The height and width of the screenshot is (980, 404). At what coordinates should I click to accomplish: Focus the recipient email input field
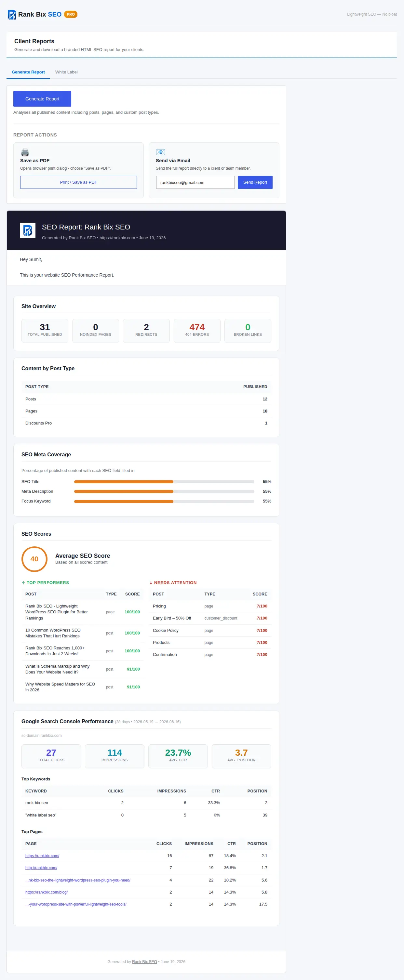(195, 182)
